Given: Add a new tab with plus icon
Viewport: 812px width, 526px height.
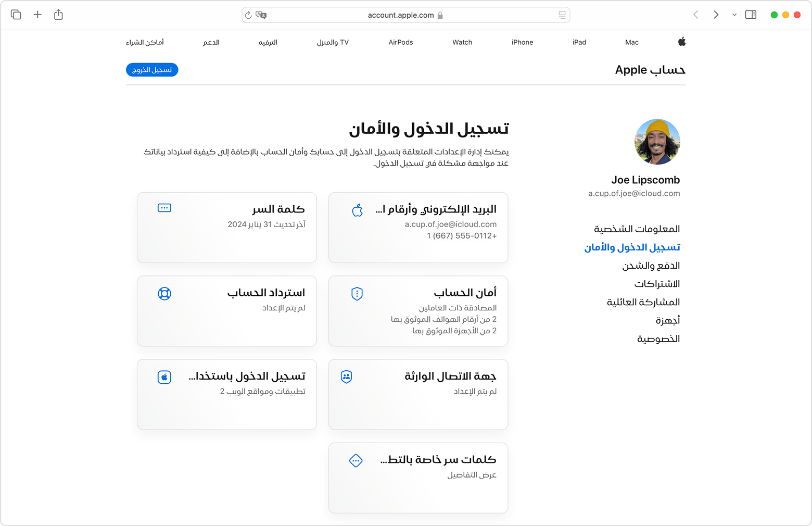Looking at the screenshot, I should coord(37,15).
